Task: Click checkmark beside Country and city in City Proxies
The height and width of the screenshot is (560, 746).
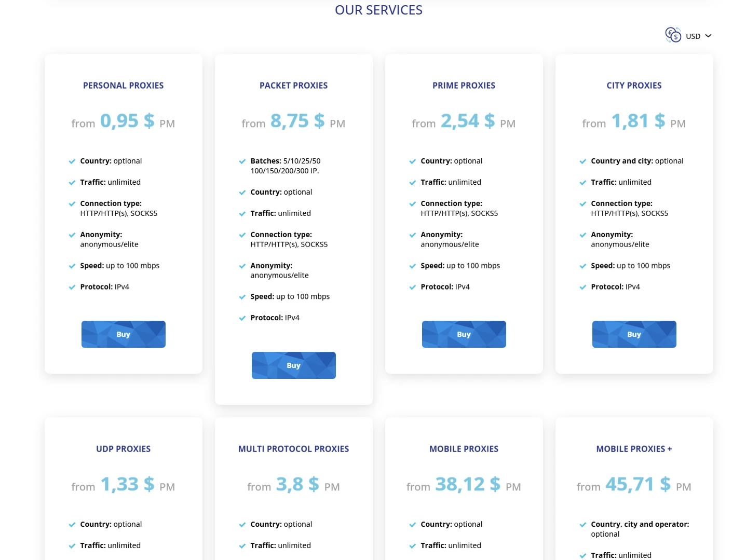Action: coord(582,161)
